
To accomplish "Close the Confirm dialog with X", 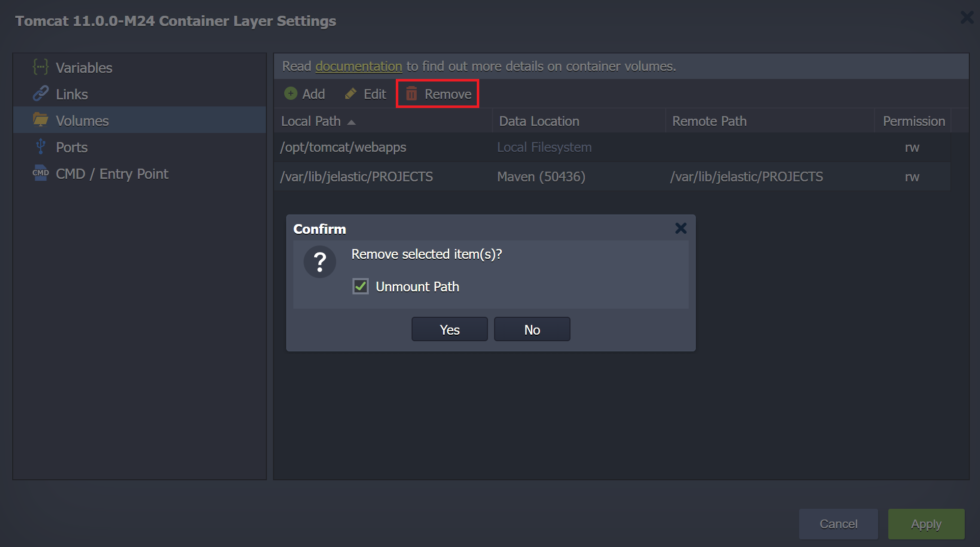I will pos(681,228).
